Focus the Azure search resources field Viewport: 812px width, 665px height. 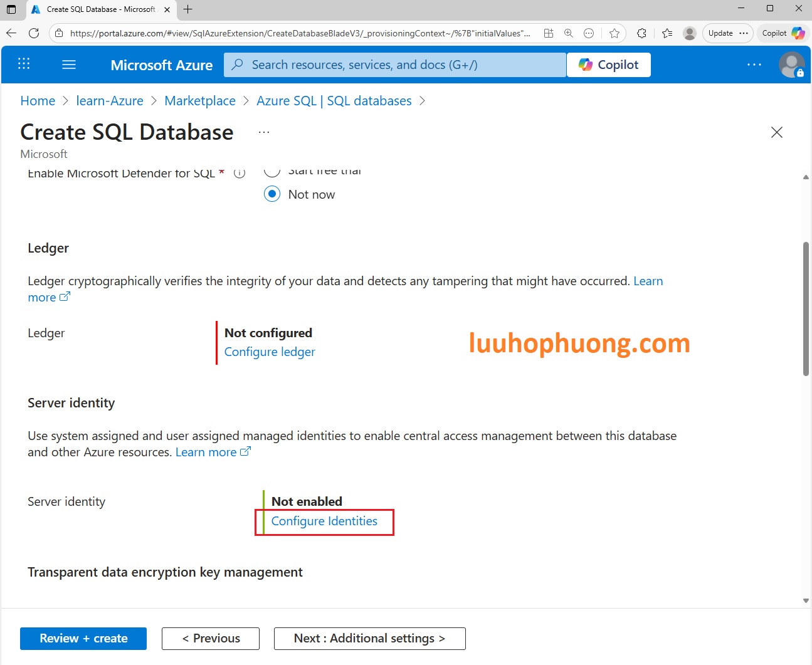tap(395, 65)
